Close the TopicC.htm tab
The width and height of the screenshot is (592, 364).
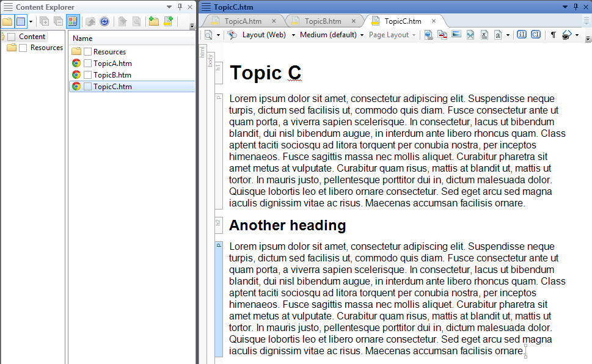pyautogui.click(x=433, y=21)
